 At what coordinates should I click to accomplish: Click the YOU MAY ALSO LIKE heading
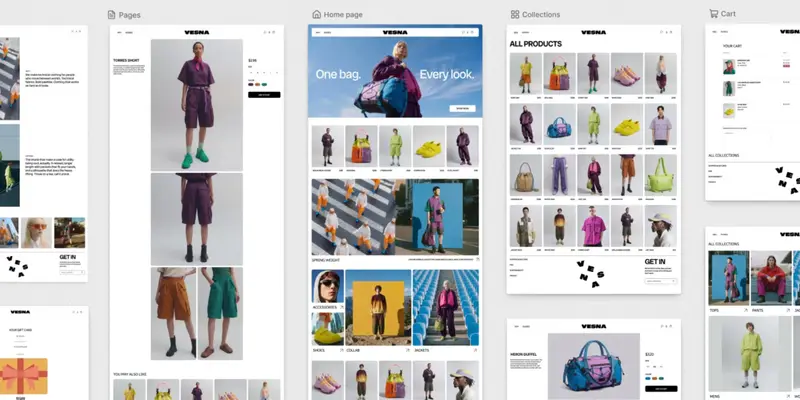[x=130, y=374]
